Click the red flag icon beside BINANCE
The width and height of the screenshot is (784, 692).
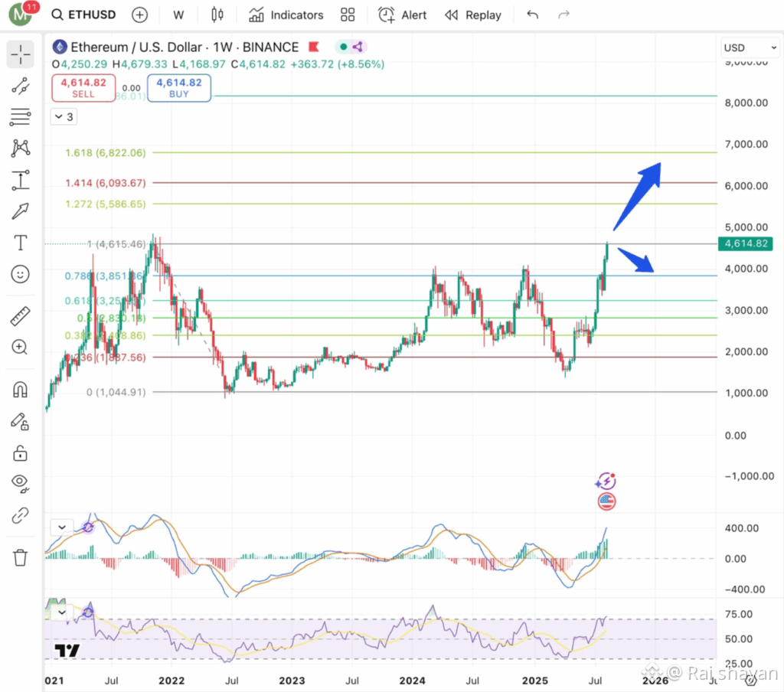pyautogui.click(x=314, y=47)
